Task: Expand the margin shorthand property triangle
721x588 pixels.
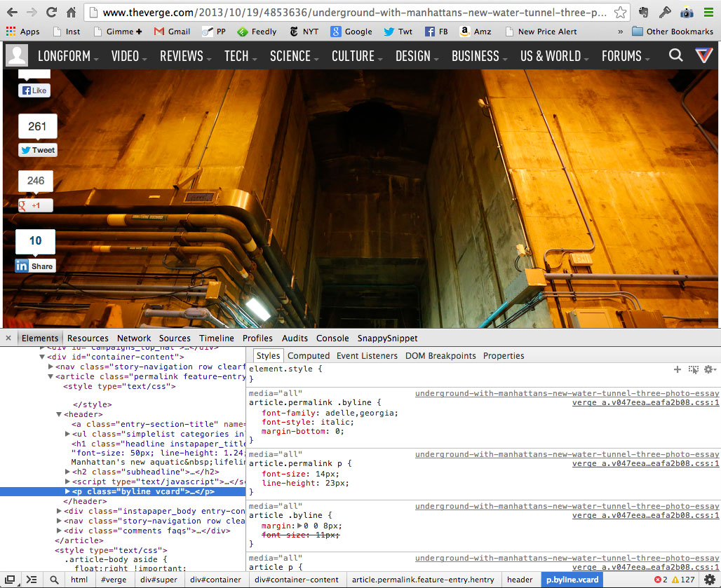Action: [x=299, y=526]
